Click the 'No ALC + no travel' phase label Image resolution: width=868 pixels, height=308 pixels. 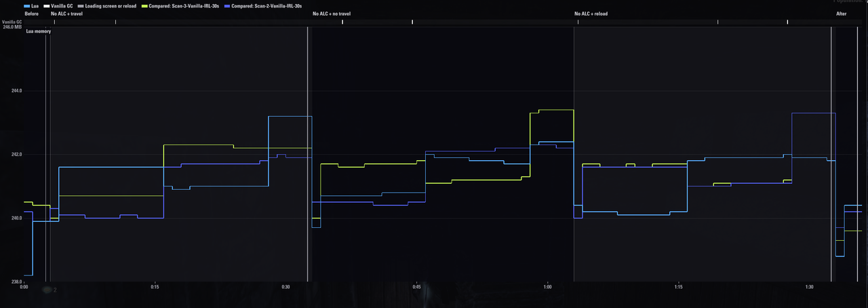coord(332,14)
